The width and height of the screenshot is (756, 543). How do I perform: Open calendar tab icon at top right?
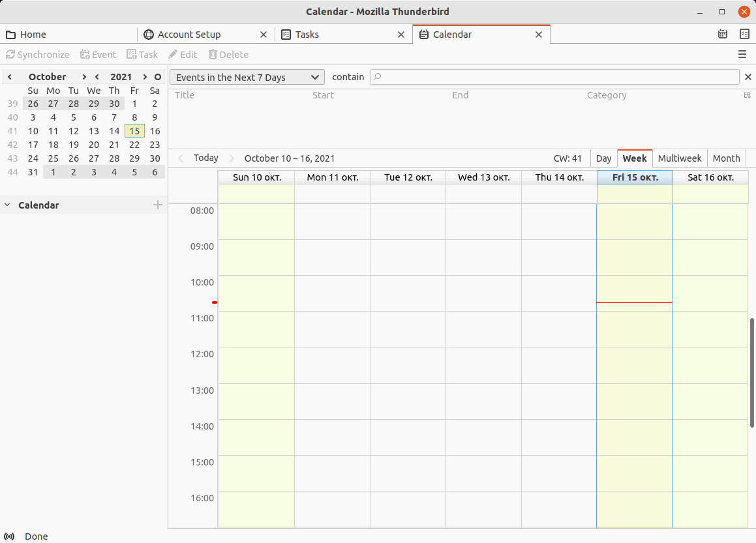tap(722, 34)
